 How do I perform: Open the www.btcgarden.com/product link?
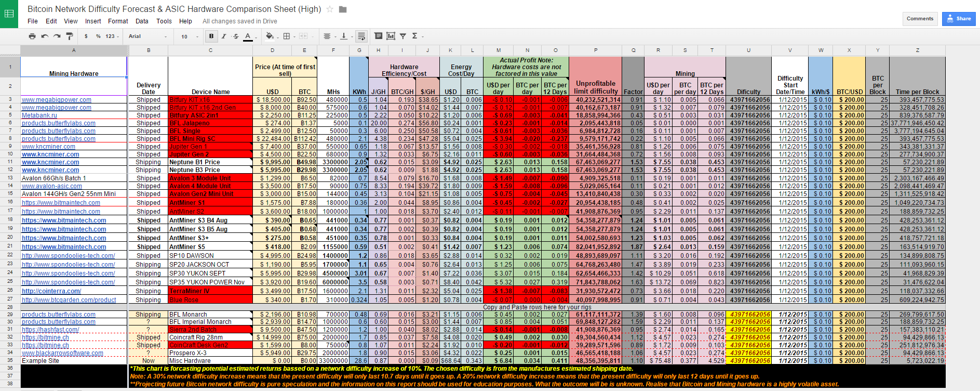[x=69, y=300]
